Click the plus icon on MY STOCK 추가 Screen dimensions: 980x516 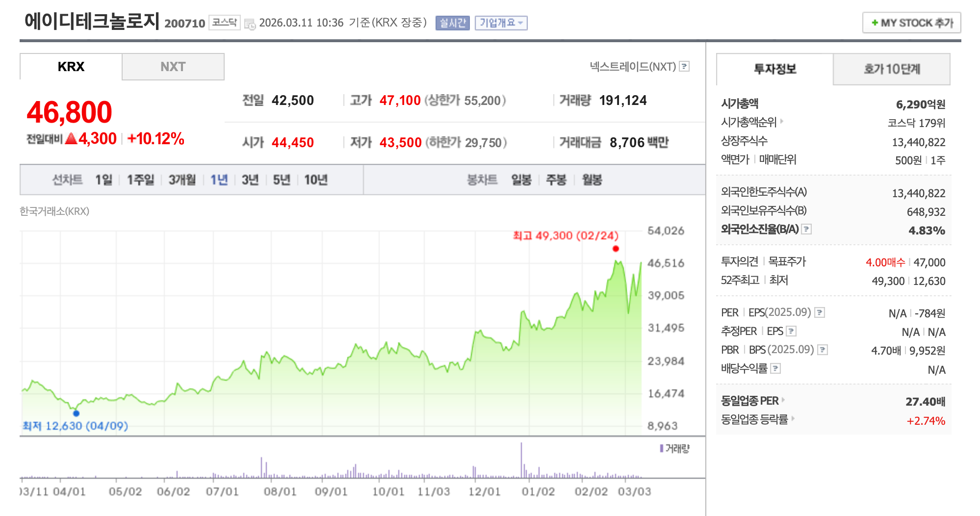tap(875, 23)
